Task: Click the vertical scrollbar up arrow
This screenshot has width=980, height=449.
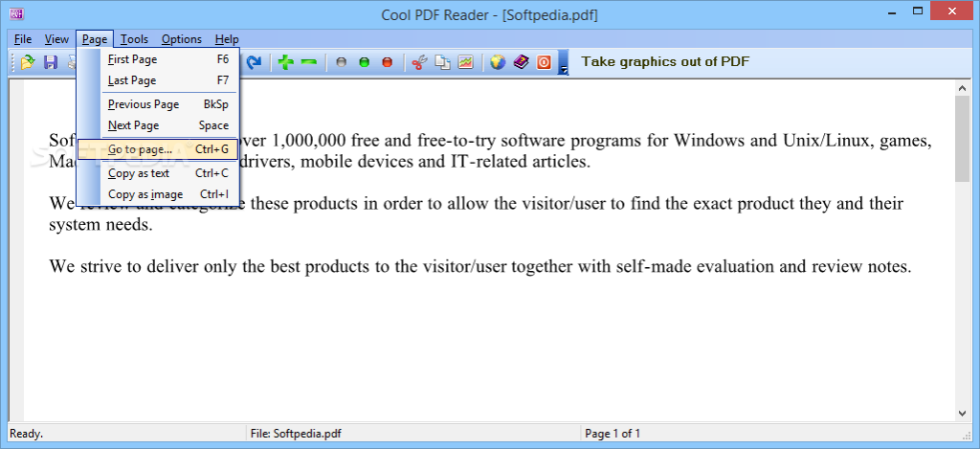Action: tap(963, 89)
